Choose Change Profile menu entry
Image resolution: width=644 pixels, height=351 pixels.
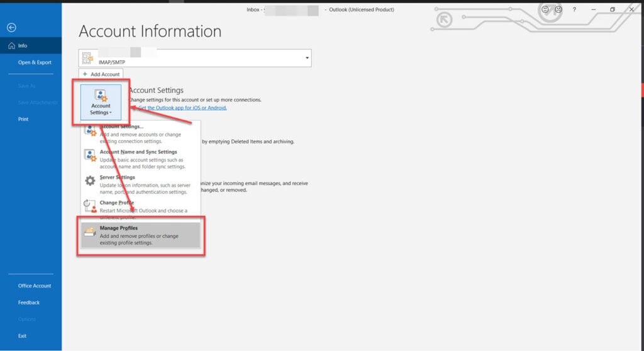click(141, 209)
